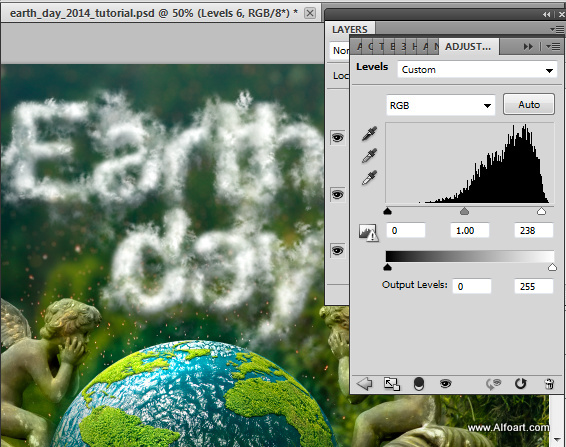Image resolution: width=566 pixels, height=447 pixels.
Task: Open the Layers blend mode dropdown
Action: 340,50
